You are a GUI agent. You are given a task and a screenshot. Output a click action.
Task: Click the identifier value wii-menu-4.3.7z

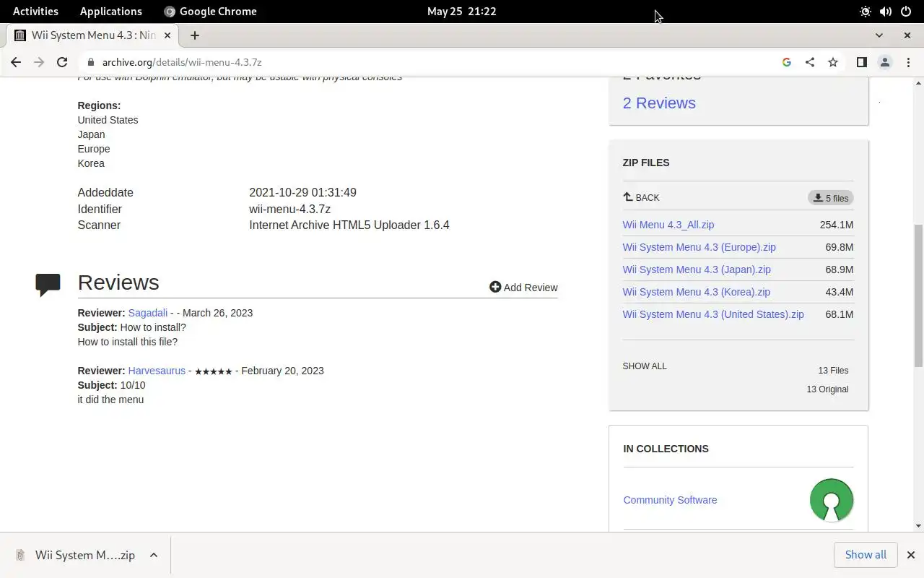point(289,209)
